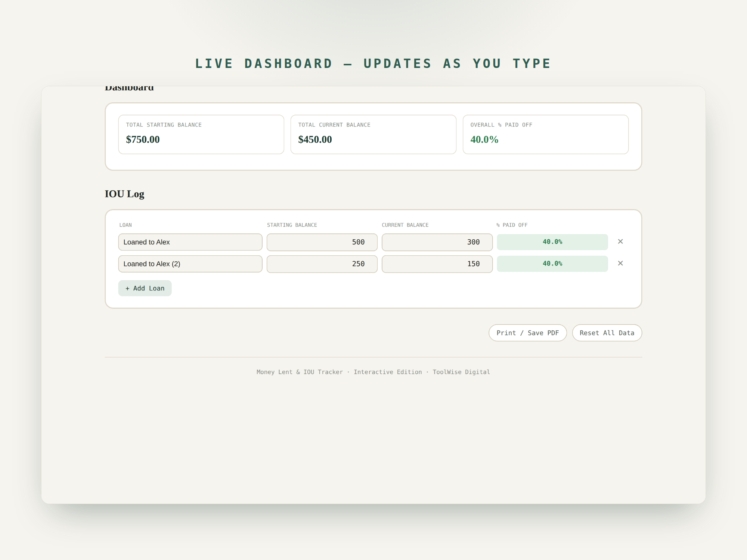This screenshot has height=560, width=747.
Task: Click the $450.00 total current balance value
Action: click(x=315, y=140)
